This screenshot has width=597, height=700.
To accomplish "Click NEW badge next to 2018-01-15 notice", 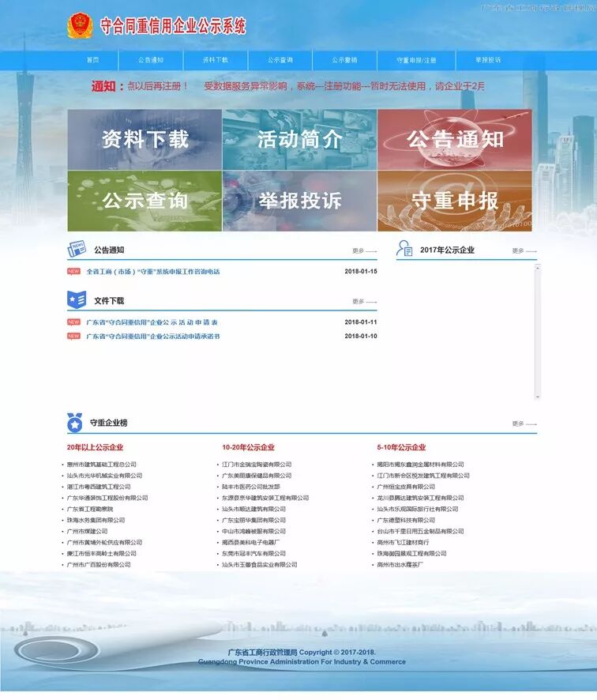I will pos(73,272).
